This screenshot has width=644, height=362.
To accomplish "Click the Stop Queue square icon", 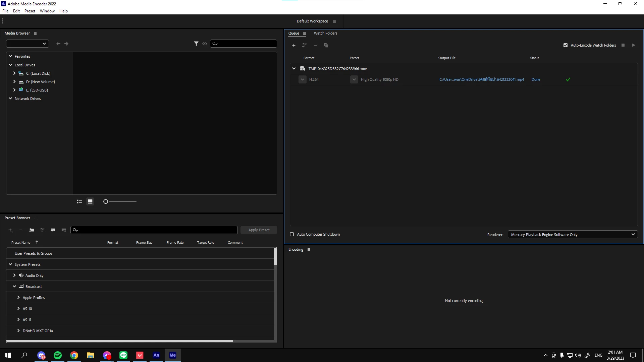I will [x=623, y=45].
